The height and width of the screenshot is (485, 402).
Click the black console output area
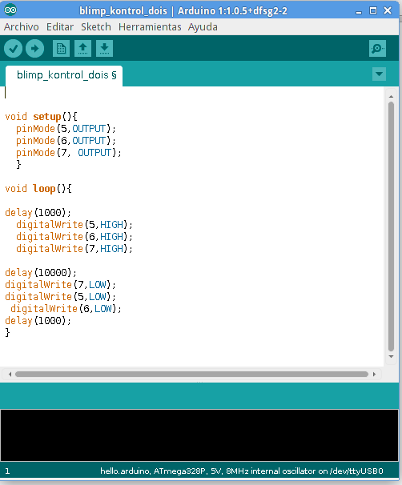pyautogui.click(x=199, y=435)
